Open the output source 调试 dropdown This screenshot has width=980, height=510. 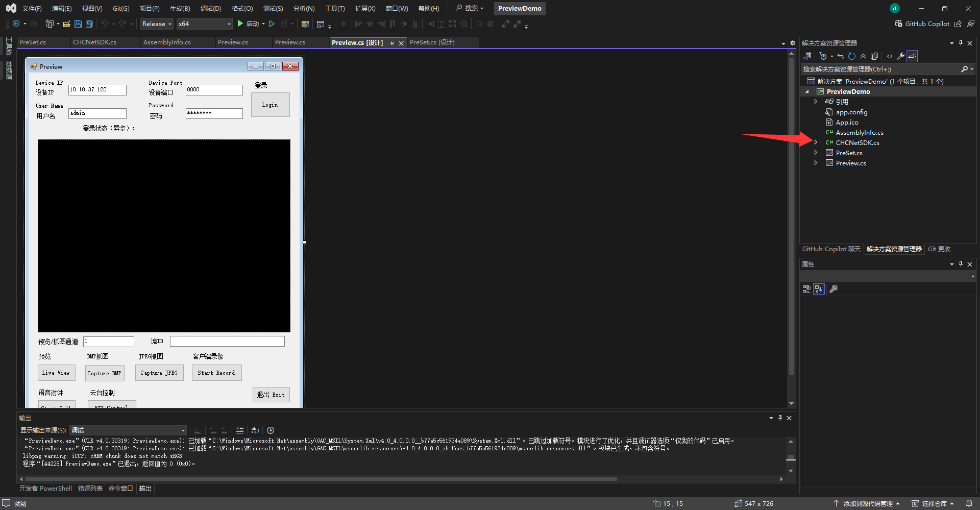[x=128, y=430]
